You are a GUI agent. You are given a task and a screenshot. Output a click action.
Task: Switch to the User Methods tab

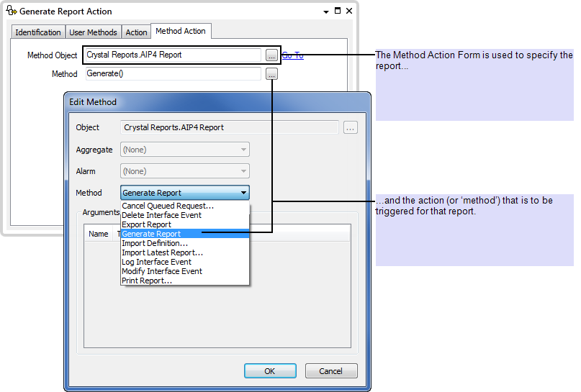[93, 32]
